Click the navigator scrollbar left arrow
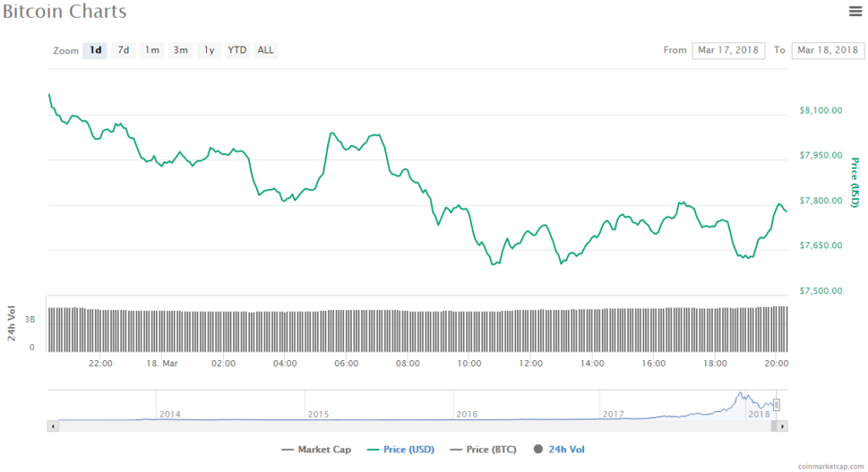The height and width of the screenshot is (472, 868). (53, 426)
